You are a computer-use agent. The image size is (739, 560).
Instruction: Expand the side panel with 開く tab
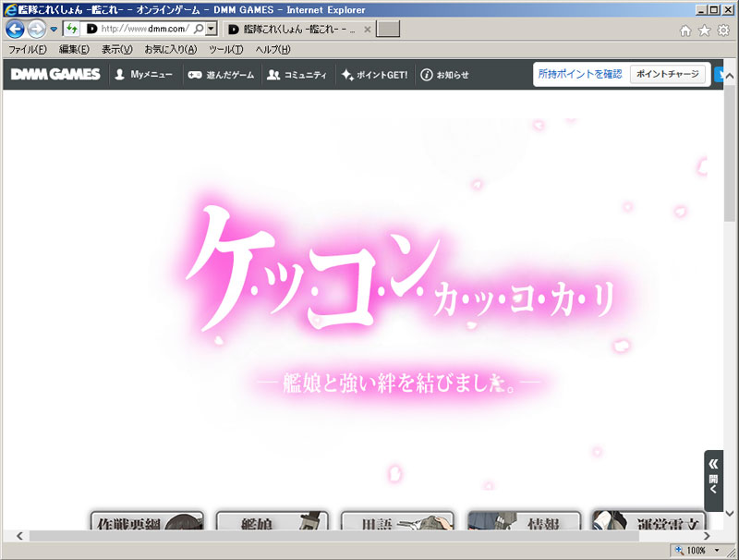713,481
